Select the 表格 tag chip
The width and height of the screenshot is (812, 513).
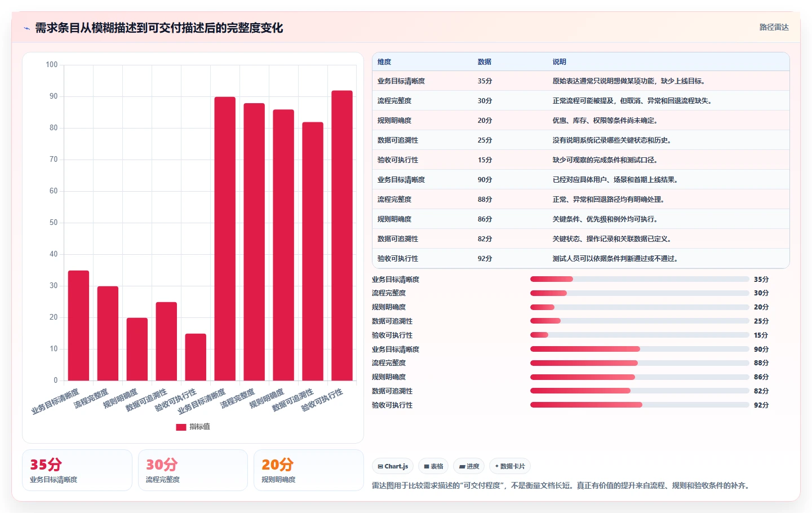pyautogui.click(x=433, y=466)
